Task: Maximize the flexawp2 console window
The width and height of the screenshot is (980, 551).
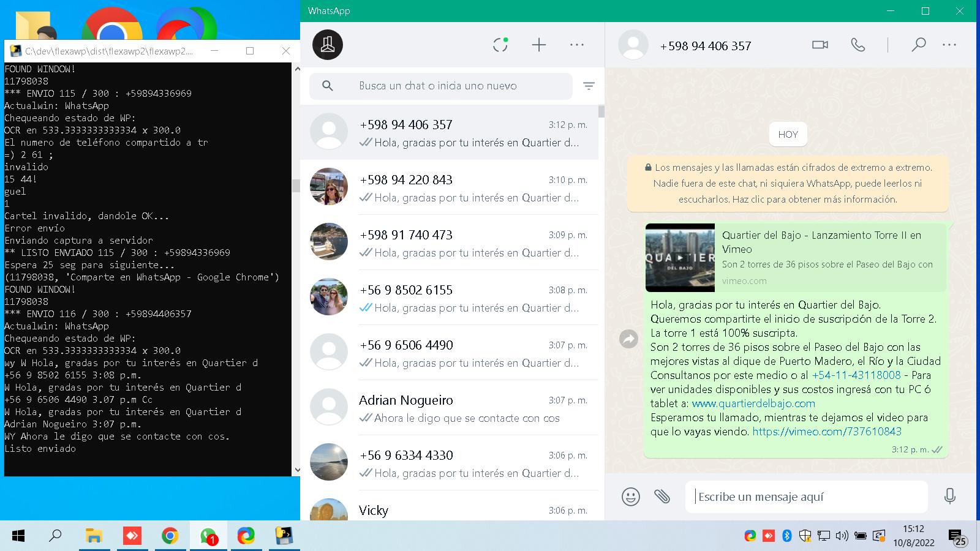Action: click(x=250, y=51)
